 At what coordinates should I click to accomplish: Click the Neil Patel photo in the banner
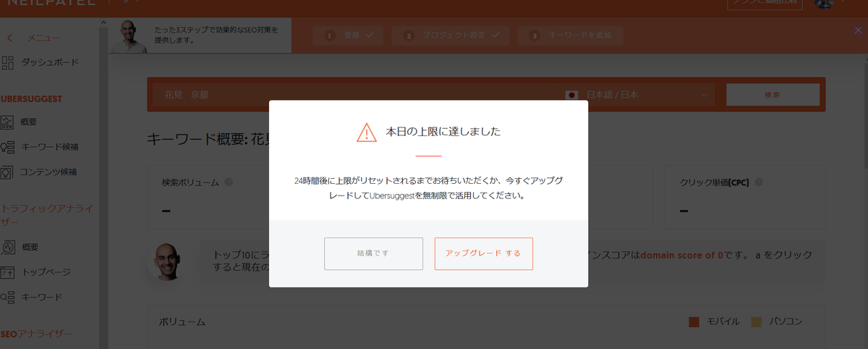coord(130,36)
